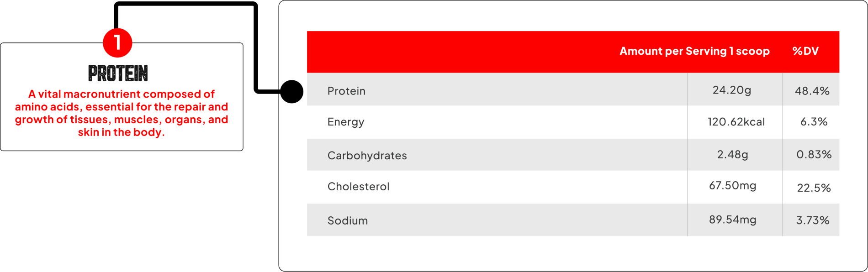The height and width of the screenshot is (272, 868).
Task: Select the PROTEIN heading text
Action: click(x=118, y=73)
